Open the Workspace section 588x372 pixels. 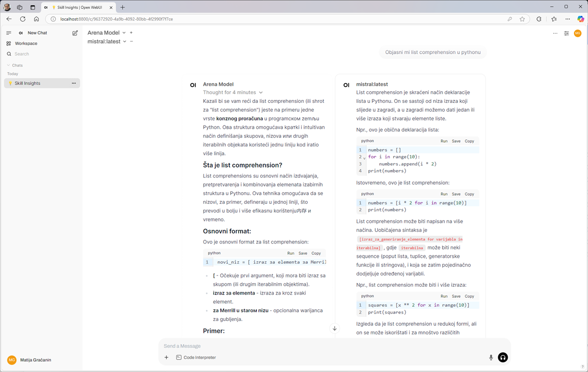26,44
